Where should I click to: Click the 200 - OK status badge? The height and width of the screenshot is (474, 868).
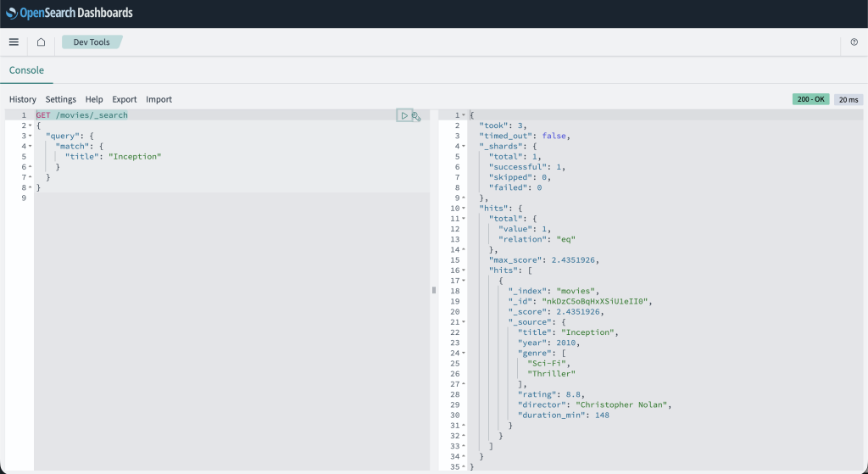pos(810,99)
